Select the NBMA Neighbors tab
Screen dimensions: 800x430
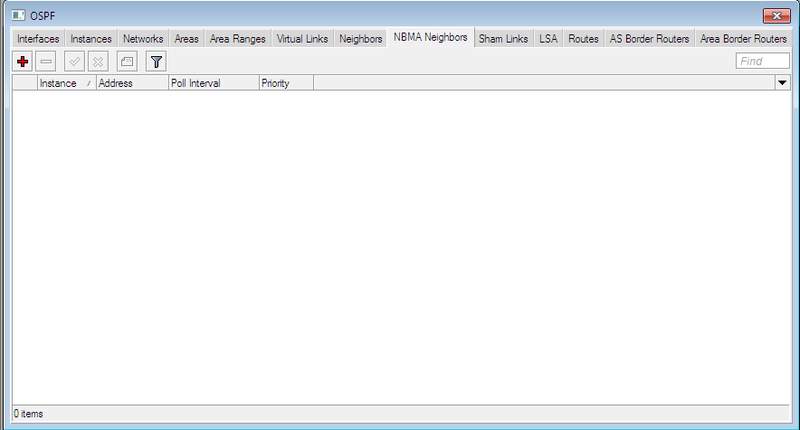point(430,37)
